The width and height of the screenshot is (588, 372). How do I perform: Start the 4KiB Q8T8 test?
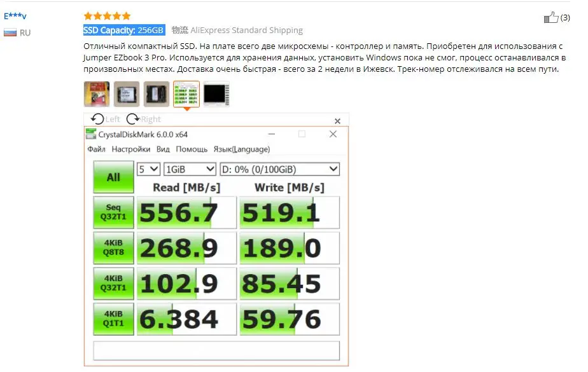tap(114, 247)
